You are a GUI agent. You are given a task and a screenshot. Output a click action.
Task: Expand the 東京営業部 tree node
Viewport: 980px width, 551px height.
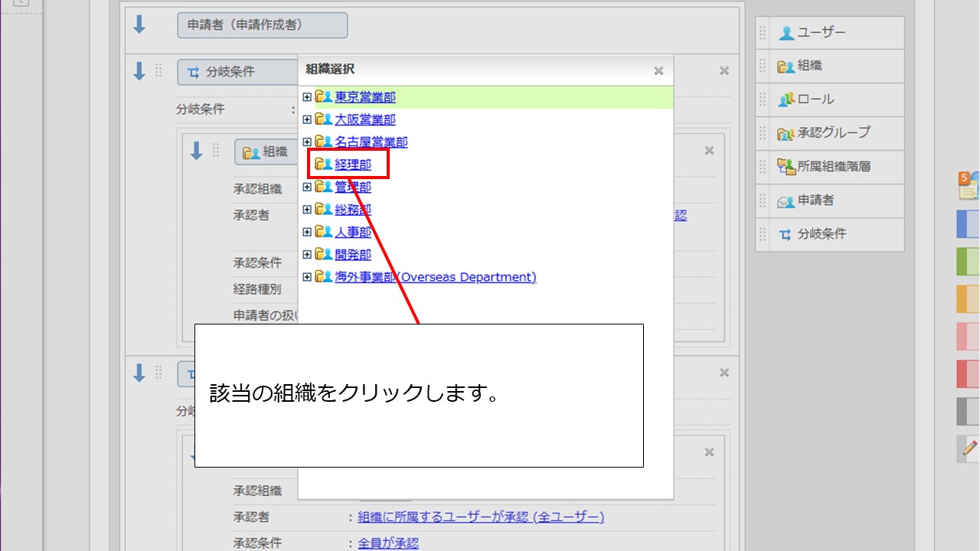click(307, 97)
